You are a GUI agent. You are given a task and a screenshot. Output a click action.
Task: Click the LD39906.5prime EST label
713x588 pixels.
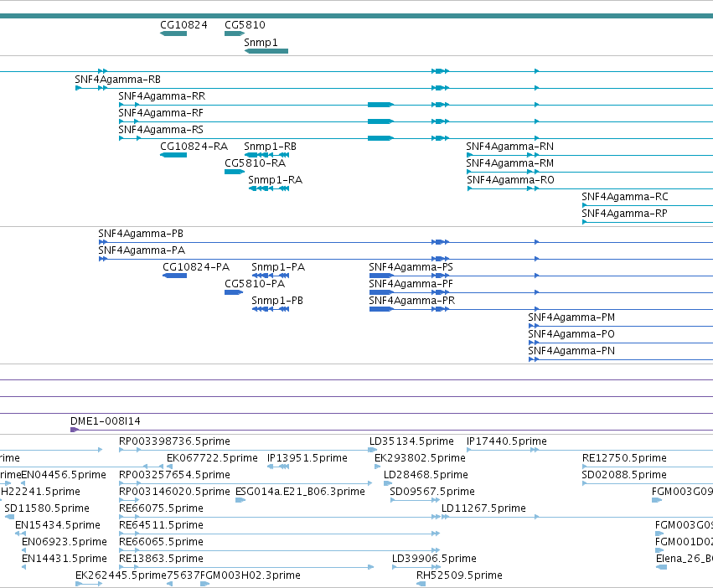[434, 560]
